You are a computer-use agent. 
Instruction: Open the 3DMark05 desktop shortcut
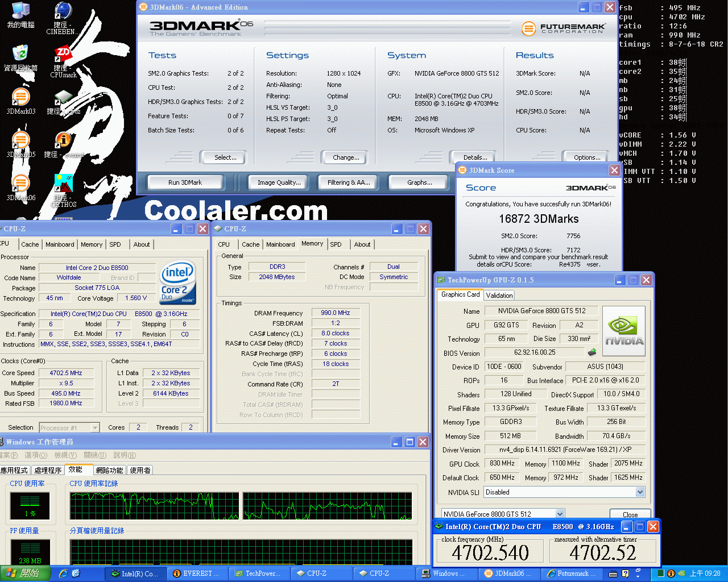tap(20, 144)
